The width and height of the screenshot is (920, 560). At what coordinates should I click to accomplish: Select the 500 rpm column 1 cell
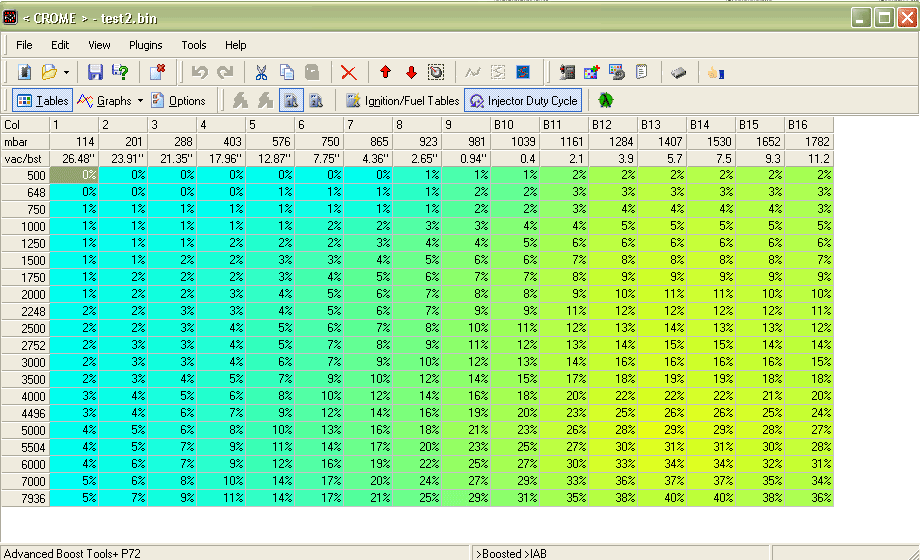click(74, 174)
